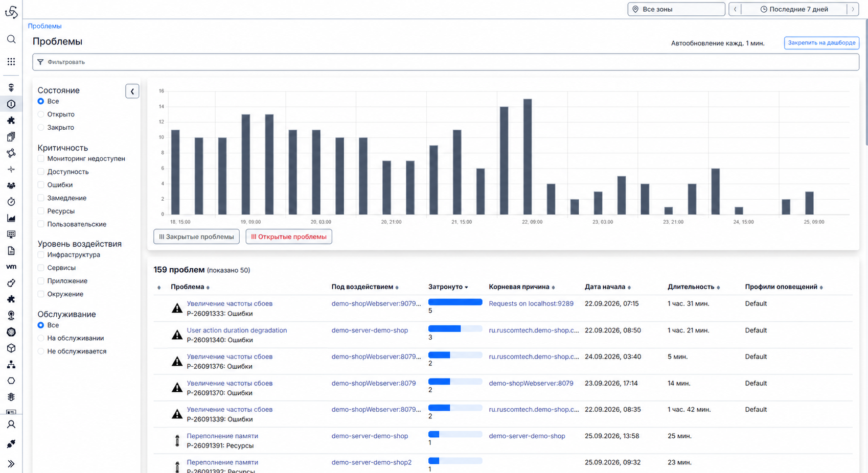Select the Открыто state radio button
Image resolution: width=868 pixels, height=473 pixels.
point(41,114)
